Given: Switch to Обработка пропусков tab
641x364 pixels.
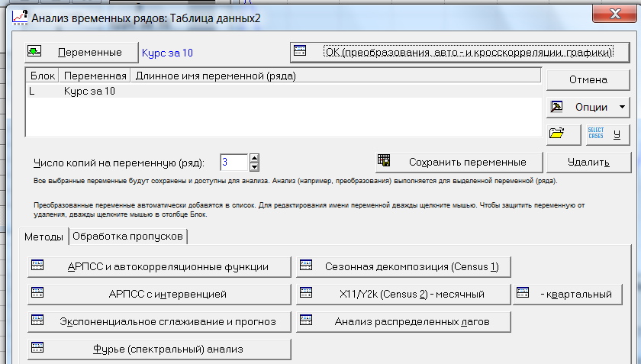Looking at the screenshot, I should pos(127,237).
